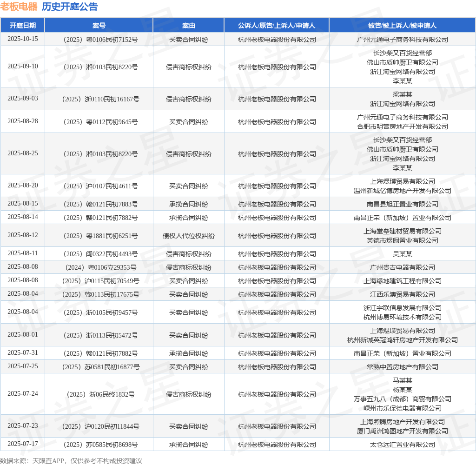Click defendant 杭州博易环境技术有限公司
Image resolution: width=476 pixels, height=465 pixels.
(403, 318)
